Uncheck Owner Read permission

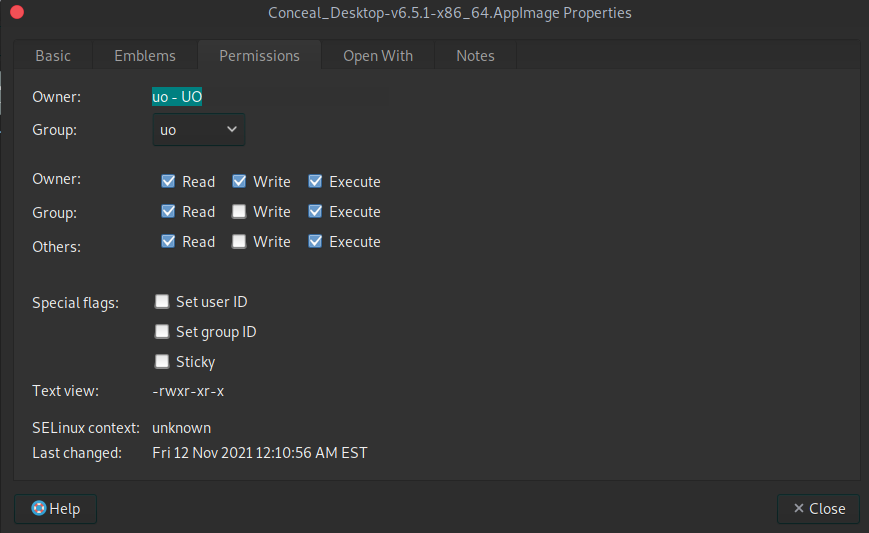[x=169, y=182]
